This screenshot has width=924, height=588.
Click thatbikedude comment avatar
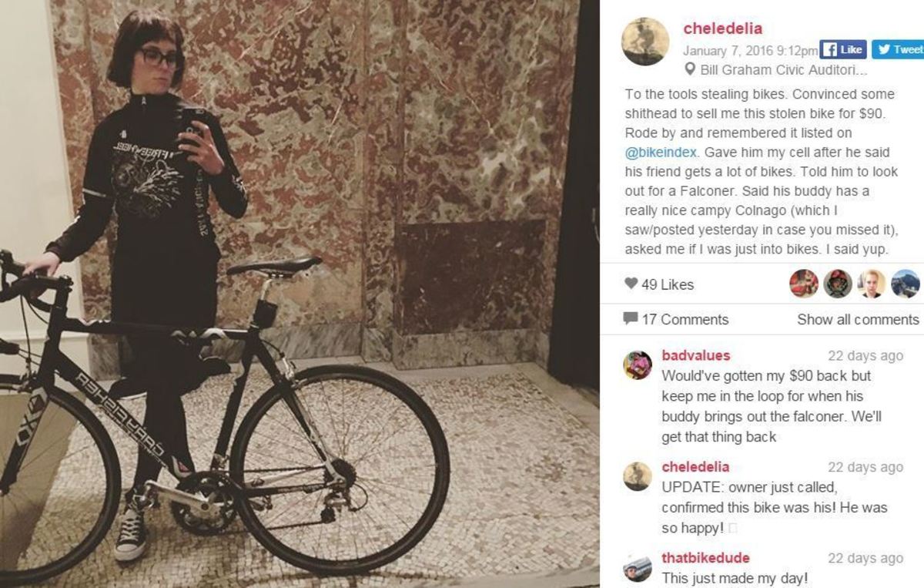coord(638,568)
